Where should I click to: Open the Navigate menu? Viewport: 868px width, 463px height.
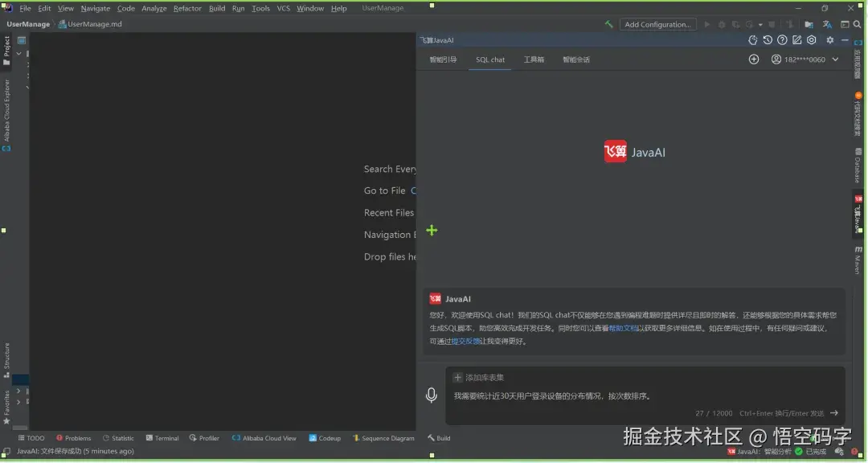[x=95, y=8]
